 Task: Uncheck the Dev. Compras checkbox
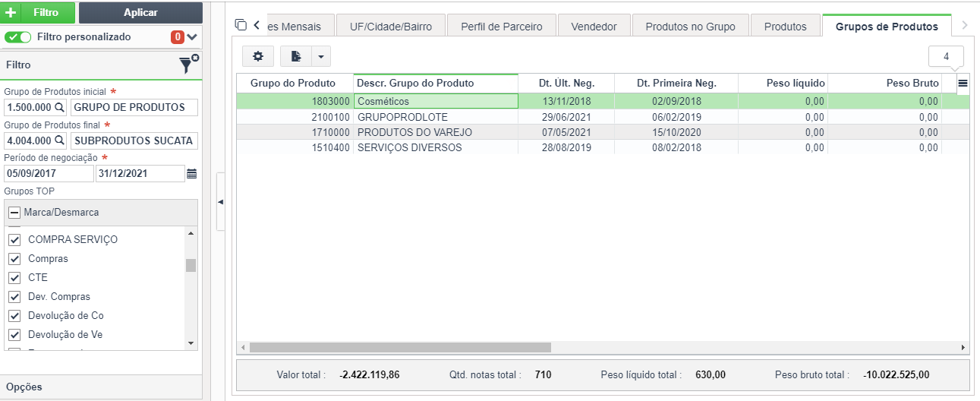click(14, 297)
